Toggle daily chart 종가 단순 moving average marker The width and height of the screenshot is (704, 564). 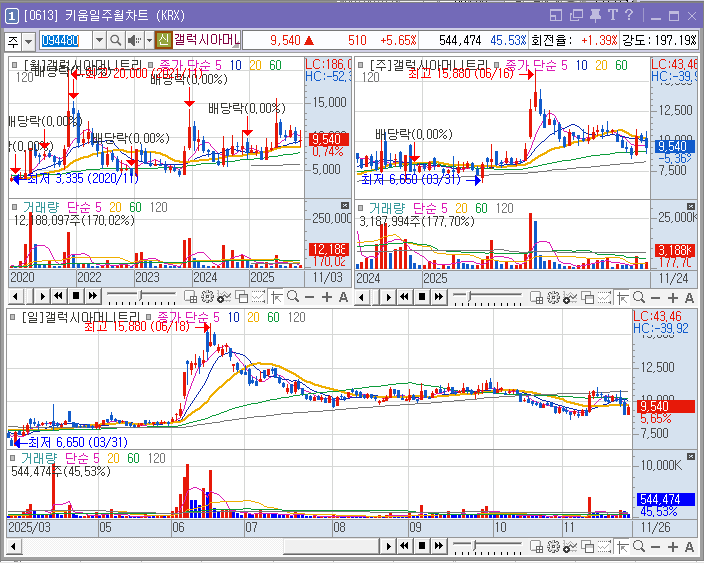pos(149,317)
